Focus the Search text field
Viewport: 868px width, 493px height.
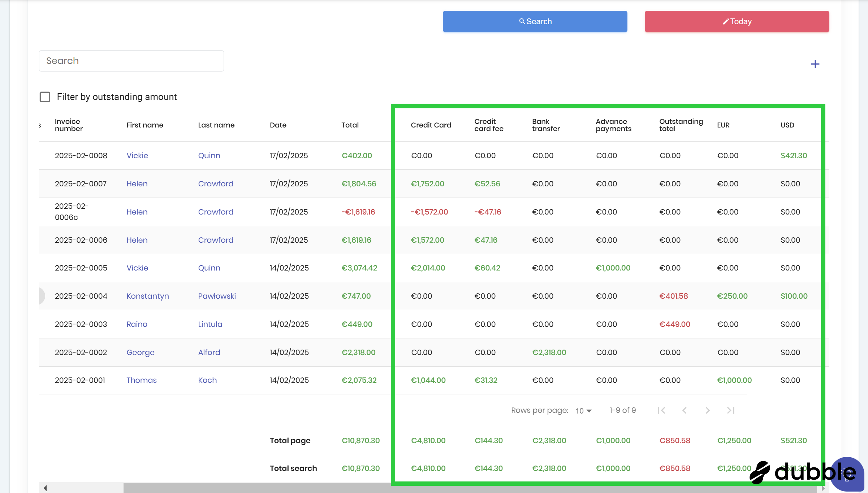[x=131, y=61]
